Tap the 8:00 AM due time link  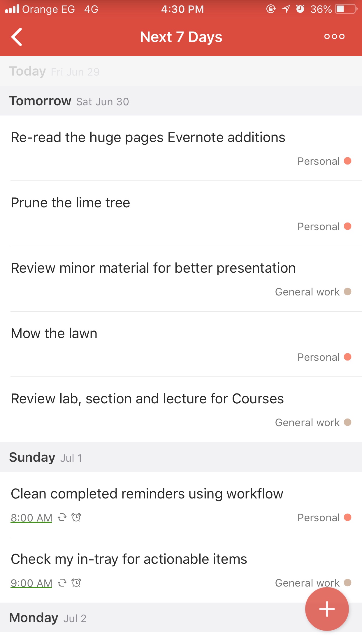click(x=31, y=518)
